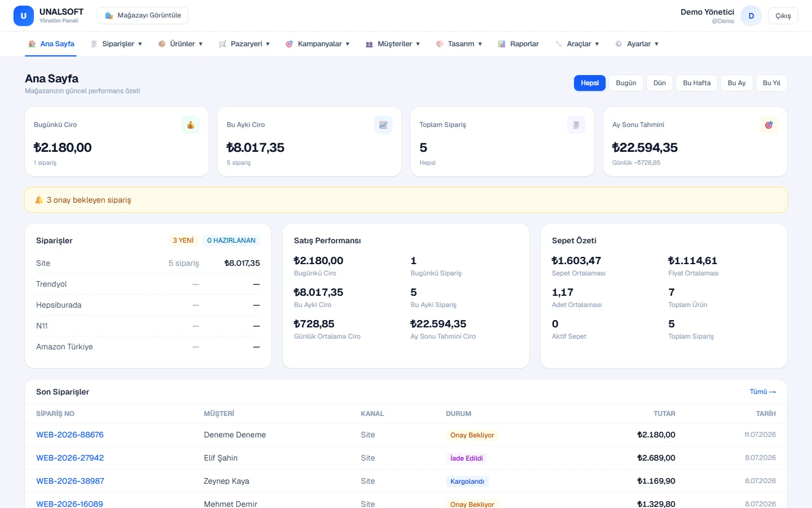This screenshot has height=508, width=812.
Task: Open order WEB-2026-88676
Action: [x=70, y=435]
